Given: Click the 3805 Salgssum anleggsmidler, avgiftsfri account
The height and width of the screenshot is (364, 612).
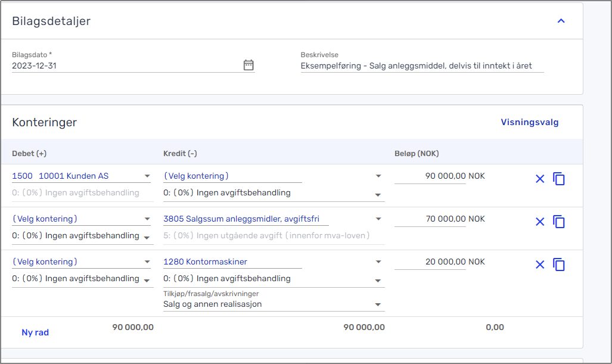Looking at the screenshot, I should pos(241,219).
